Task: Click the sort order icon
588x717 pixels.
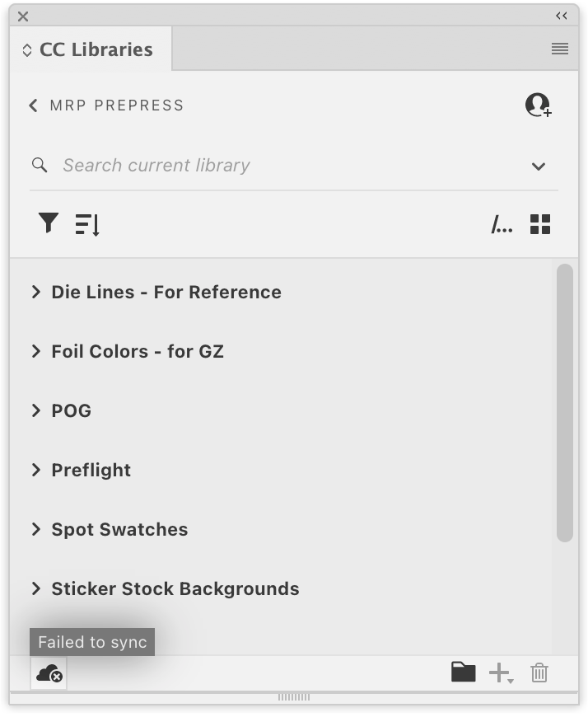Action: click(x=86, y=223)
